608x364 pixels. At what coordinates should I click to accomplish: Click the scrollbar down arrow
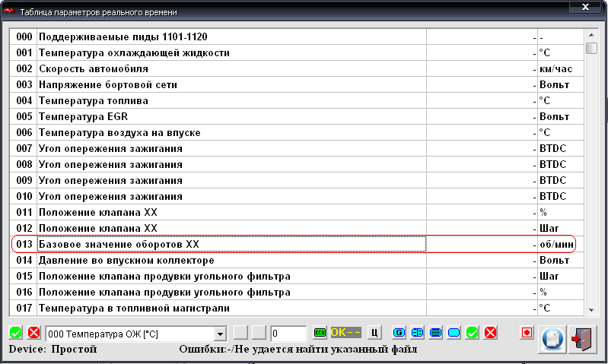(x=591, y=309)
